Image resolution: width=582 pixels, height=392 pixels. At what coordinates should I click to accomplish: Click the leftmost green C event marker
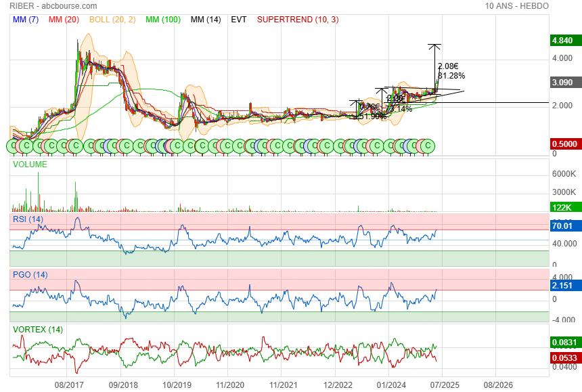(13, 146)
